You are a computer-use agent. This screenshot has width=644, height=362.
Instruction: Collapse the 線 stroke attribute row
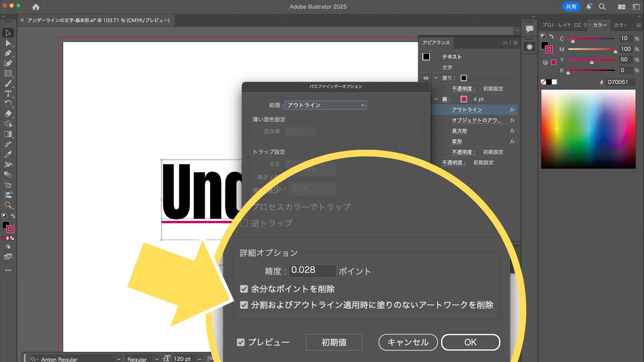tap(436, 99)
